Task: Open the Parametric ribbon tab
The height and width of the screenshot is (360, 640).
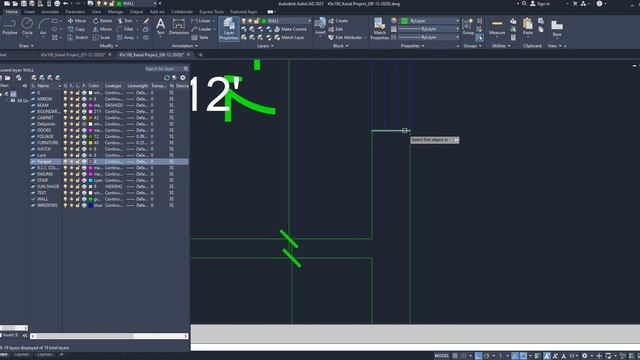Action: pyautogui.click(x=76, y=12)
